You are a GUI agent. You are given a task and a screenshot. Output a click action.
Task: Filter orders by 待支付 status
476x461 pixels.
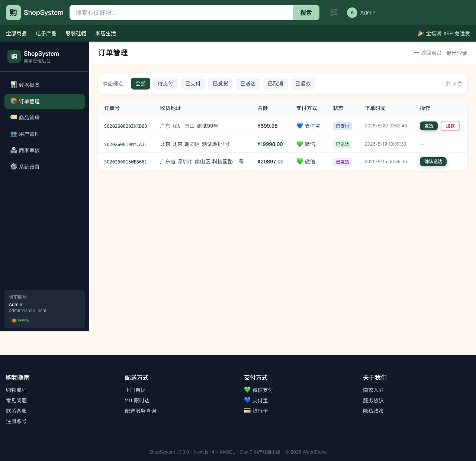(165, 84)
